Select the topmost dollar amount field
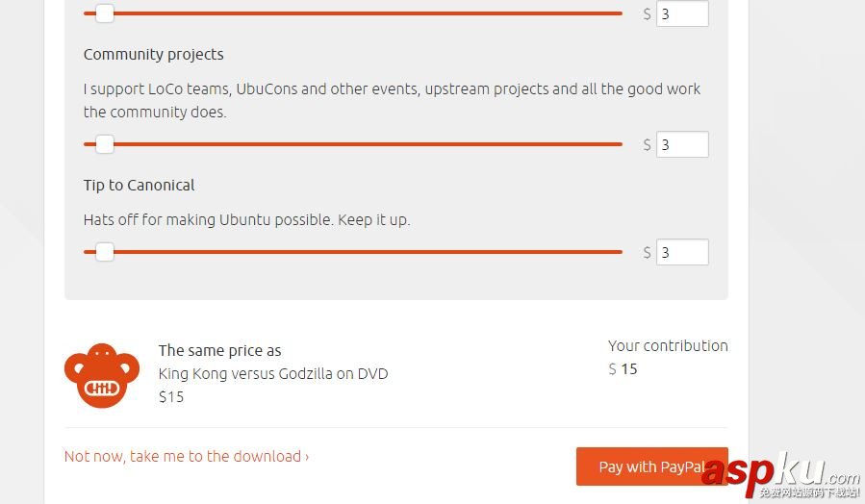The height and width of the screenshot is (504, 865). (x=682, y=14)
